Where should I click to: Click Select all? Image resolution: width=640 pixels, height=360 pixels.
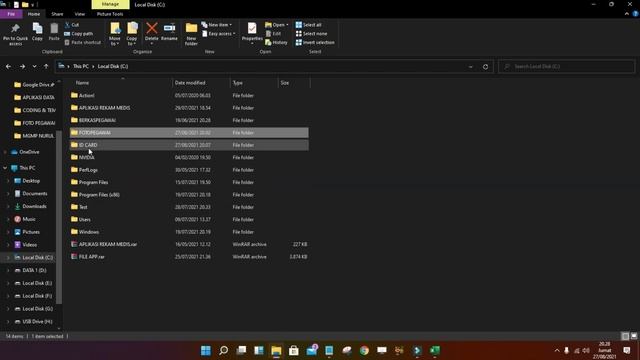point(309,25)
